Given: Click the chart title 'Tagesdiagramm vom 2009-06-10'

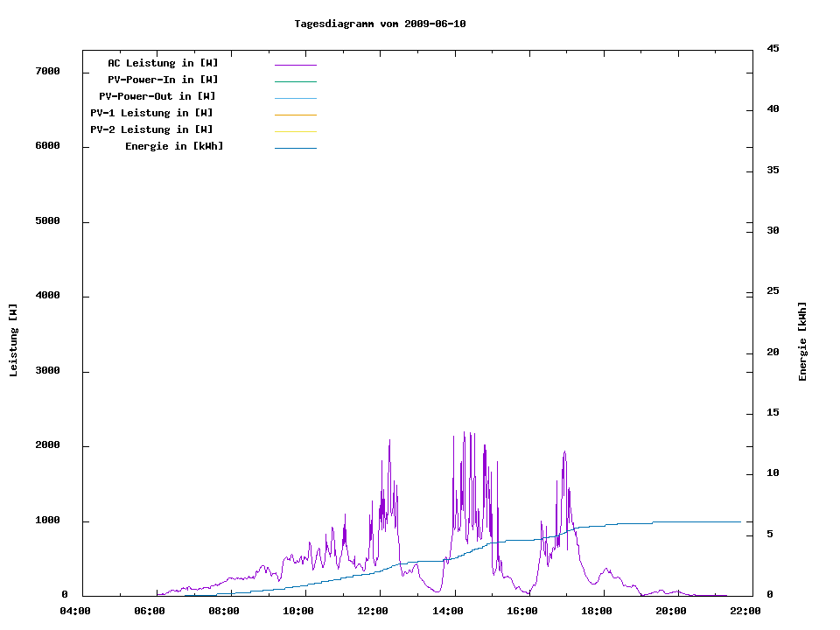Looking at the screenshot, I should point(380,24).
